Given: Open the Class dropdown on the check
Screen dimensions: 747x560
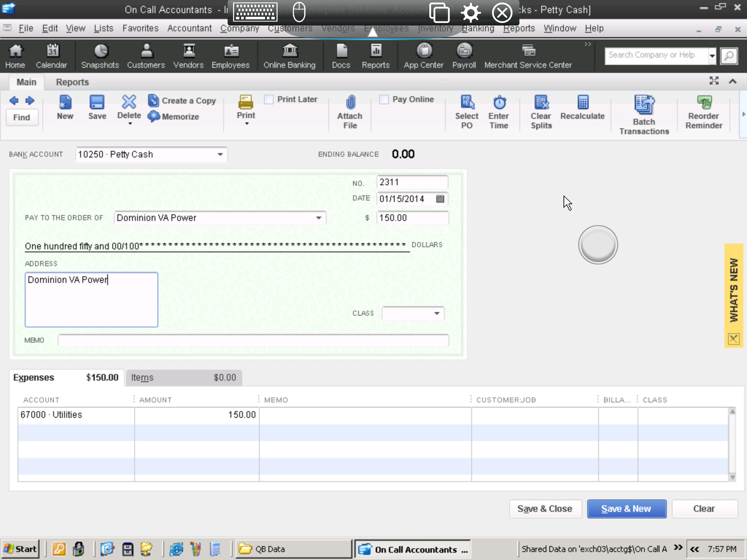Looking at the screenshot, I should (437, 313).
